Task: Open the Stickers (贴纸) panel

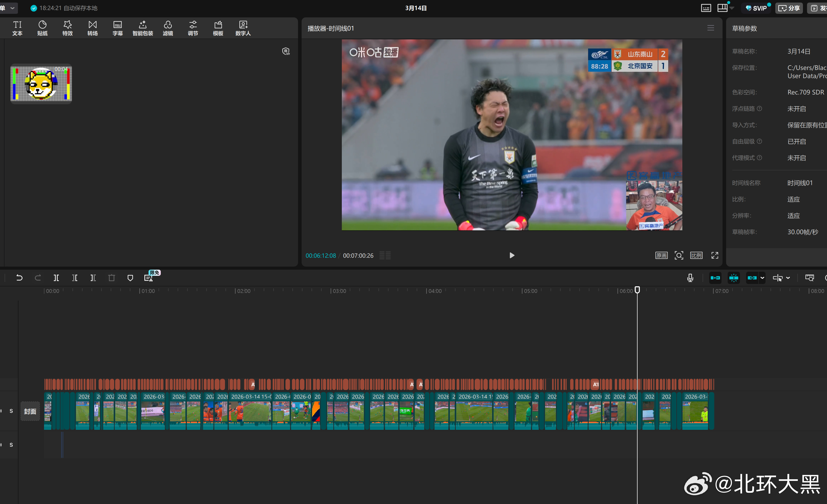Action: pos(42,28)
